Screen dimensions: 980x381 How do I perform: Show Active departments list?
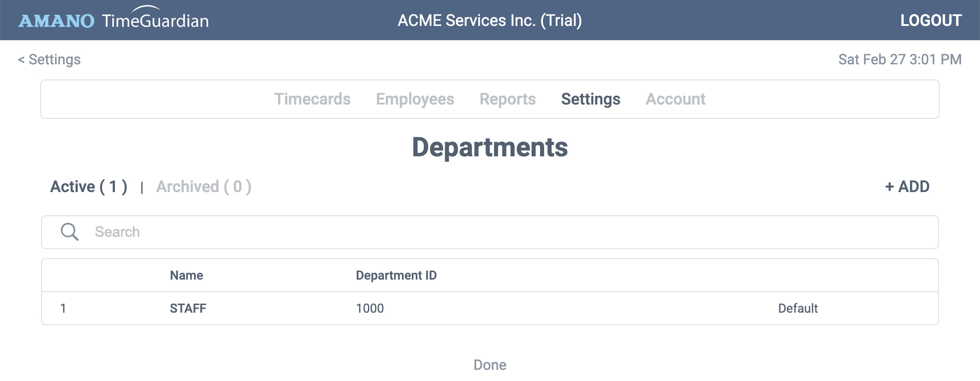(x=89, y=187)
